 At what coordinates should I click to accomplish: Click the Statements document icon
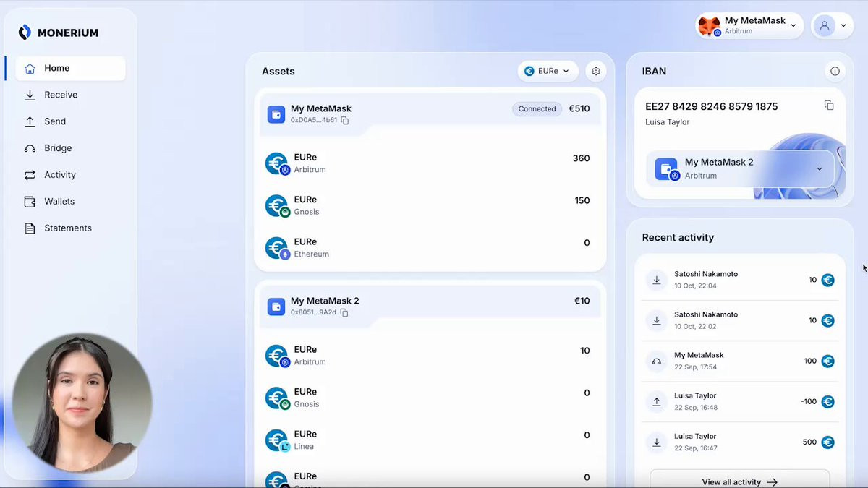click(x=30, y=228)
